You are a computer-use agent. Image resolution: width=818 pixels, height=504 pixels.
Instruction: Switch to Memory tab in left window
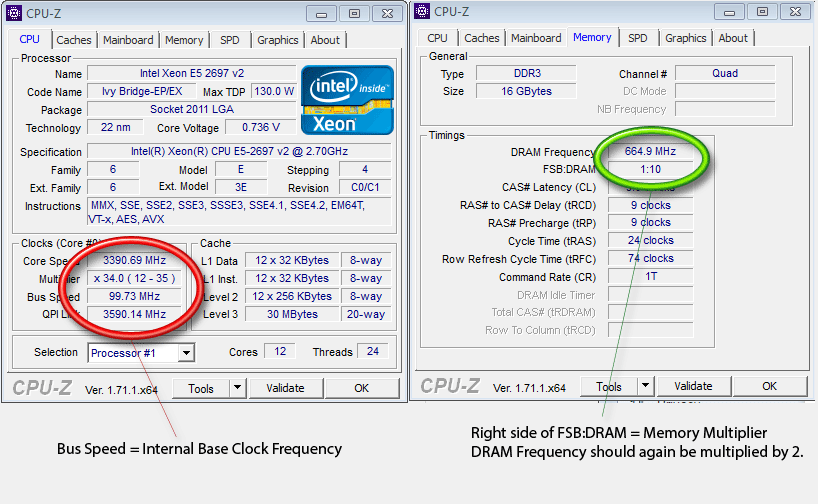pos(184,40)
